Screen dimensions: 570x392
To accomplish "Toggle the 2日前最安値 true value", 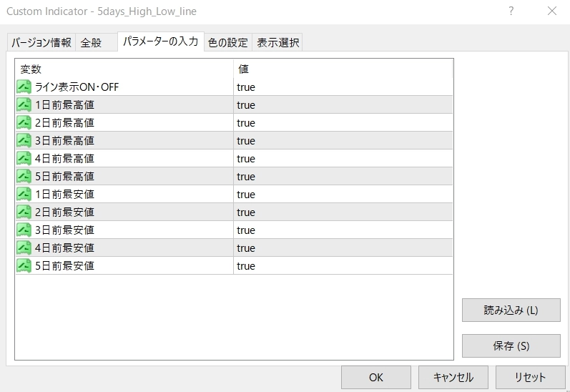I will (x=246, y=212).
